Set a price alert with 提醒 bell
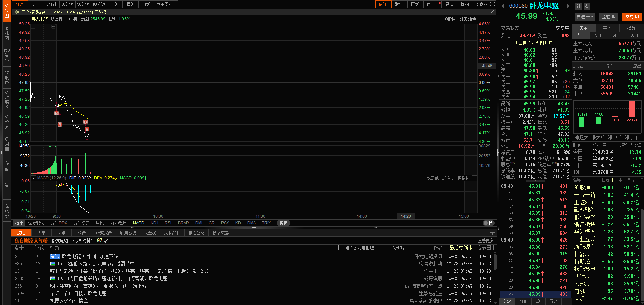This screenshot has width=644, height=305. [608, 17]
